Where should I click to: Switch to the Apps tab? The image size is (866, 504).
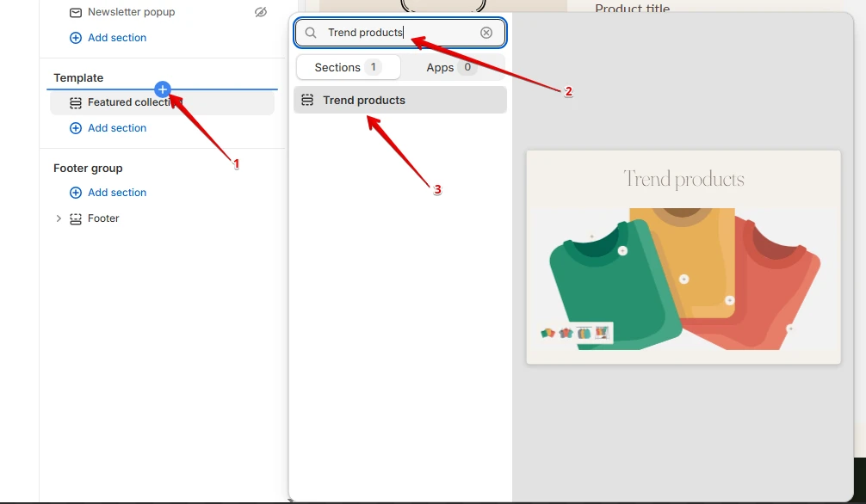tap(452, 67)
